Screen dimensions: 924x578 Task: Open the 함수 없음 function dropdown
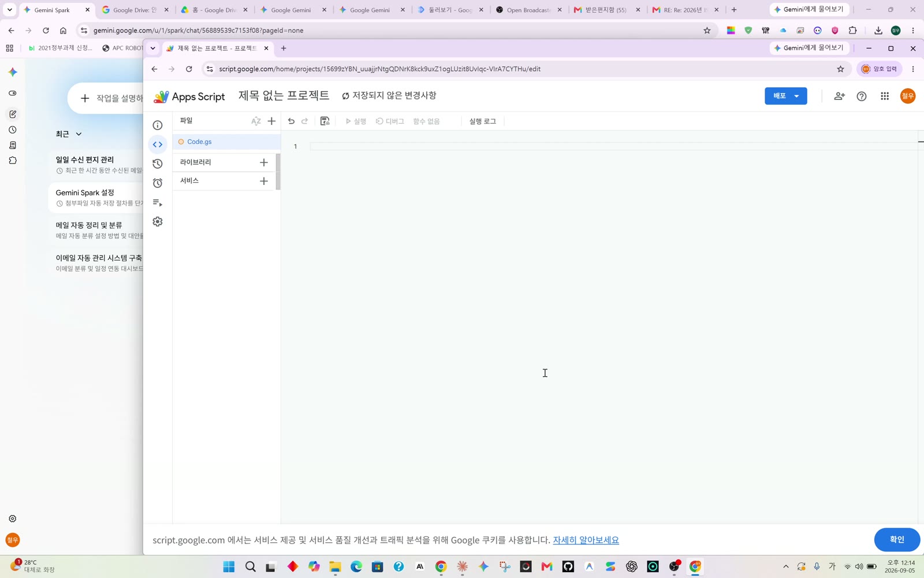pos(426,121)
